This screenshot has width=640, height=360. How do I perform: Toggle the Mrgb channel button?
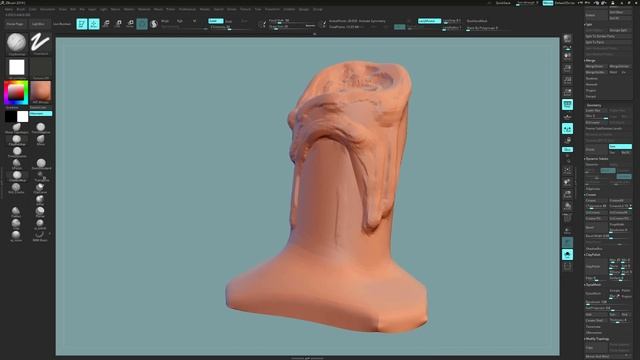coord(165,21)
